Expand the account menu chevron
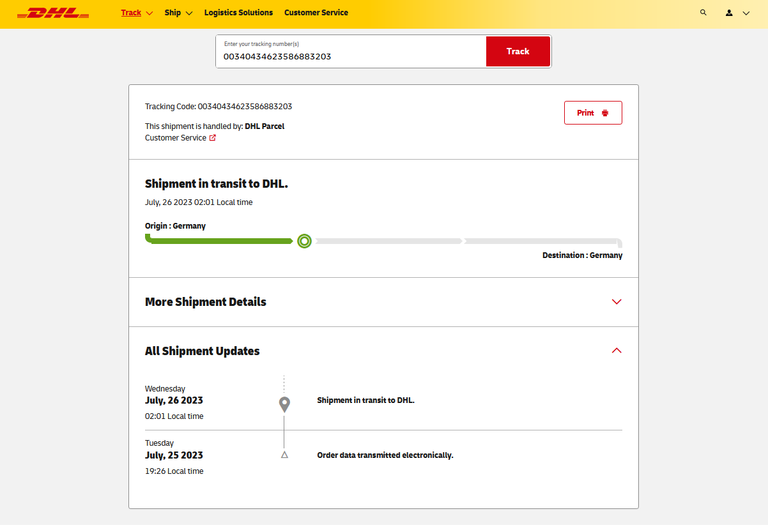The image size is (768, 532). [x=746, y=13]
